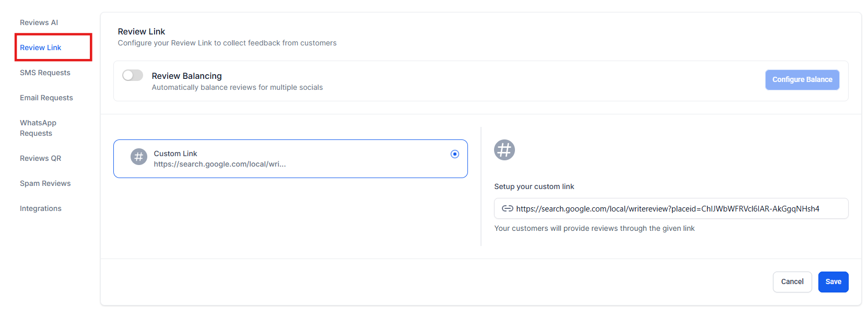Image resolution: width=868 pixels, height=329 pixels.
Task: Open the Reviews QR page
Action: point(40,158)
